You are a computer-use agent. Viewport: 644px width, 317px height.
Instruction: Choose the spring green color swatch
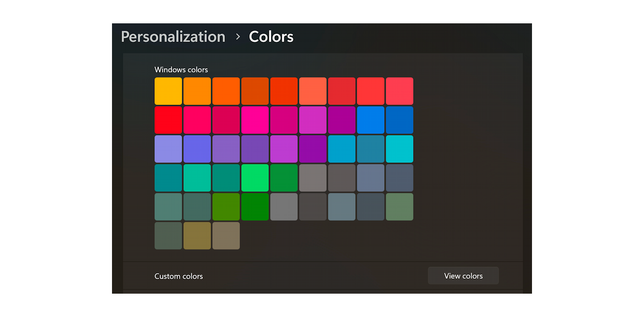pos(255,177)
